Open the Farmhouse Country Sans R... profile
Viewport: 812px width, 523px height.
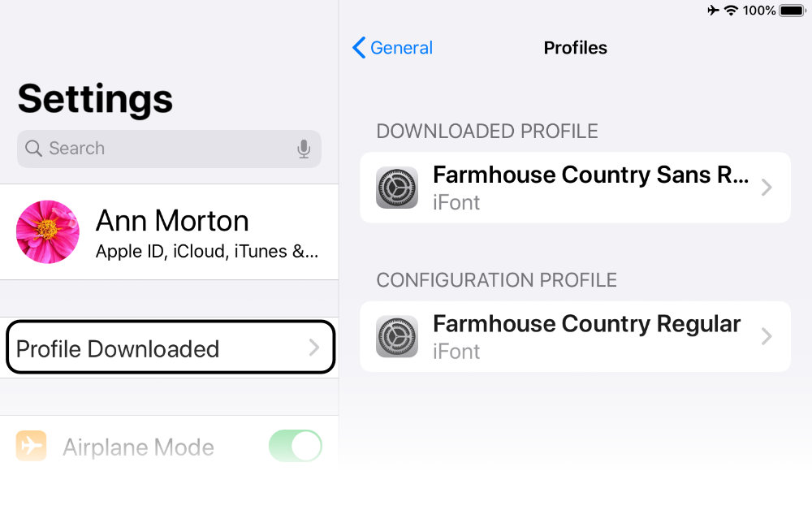pyautogui.click(x=576, y=188)
